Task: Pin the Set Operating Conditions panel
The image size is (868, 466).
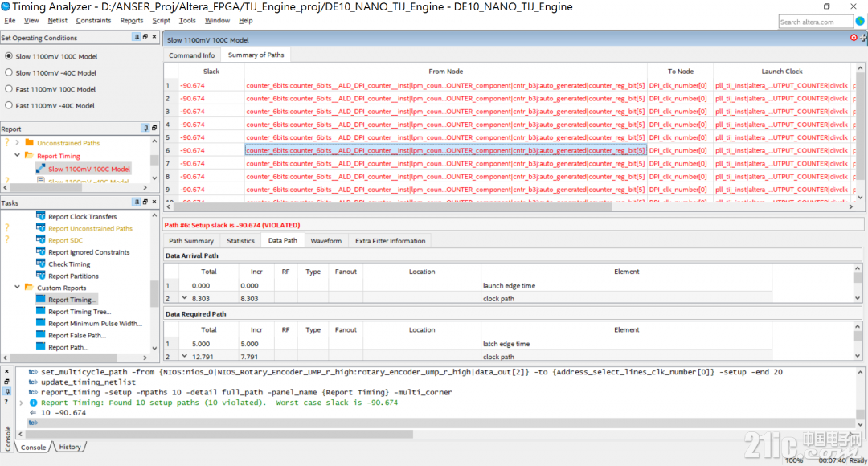Action: 136,36
